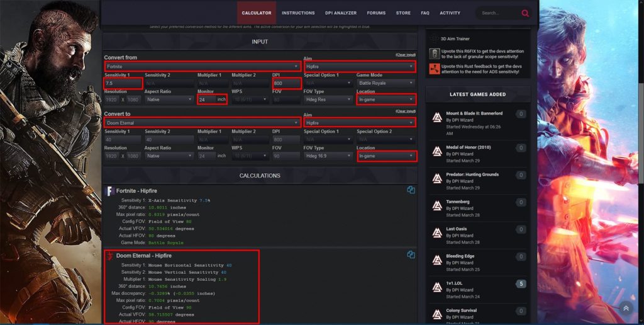
Task: Open the Game Mode dropdown showing Battle Royale
Action: [386, 83]
